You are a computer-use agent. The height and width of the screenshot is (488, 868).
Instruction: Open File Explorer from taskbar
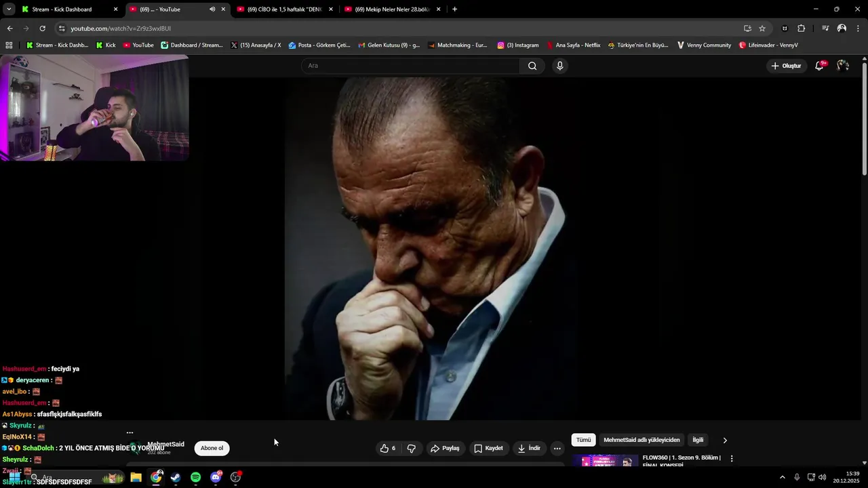click(136, 477)
